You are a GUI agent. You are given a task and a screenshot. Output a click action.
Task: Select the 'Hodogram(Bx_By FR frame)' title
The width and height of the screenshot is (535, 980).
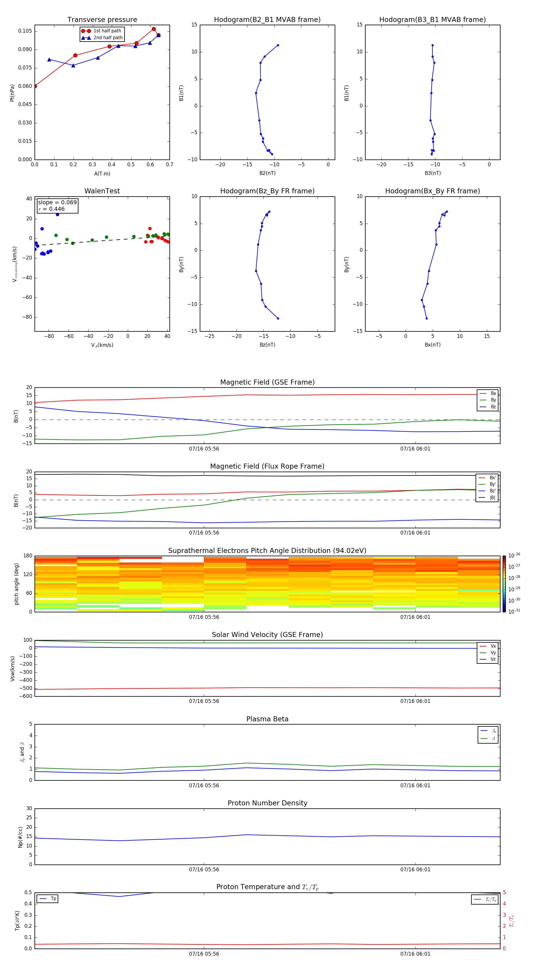(432, 191)
